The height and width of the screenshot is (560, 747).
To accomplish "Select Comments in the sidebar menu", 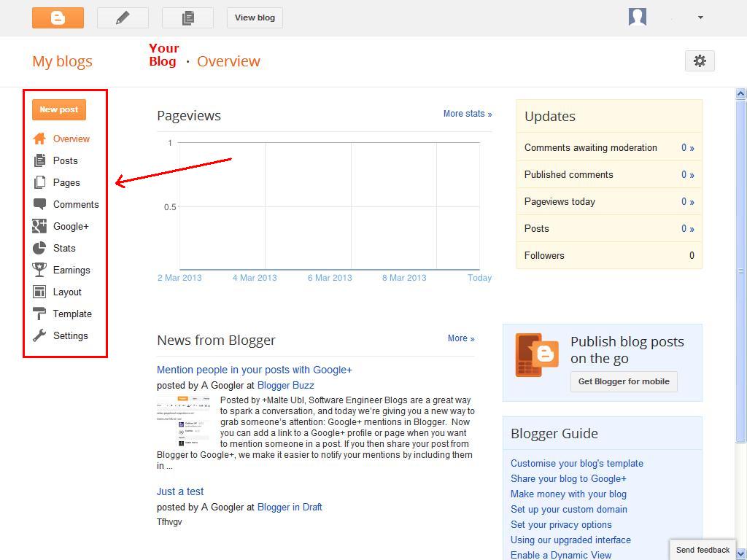I will pos(76,205).
